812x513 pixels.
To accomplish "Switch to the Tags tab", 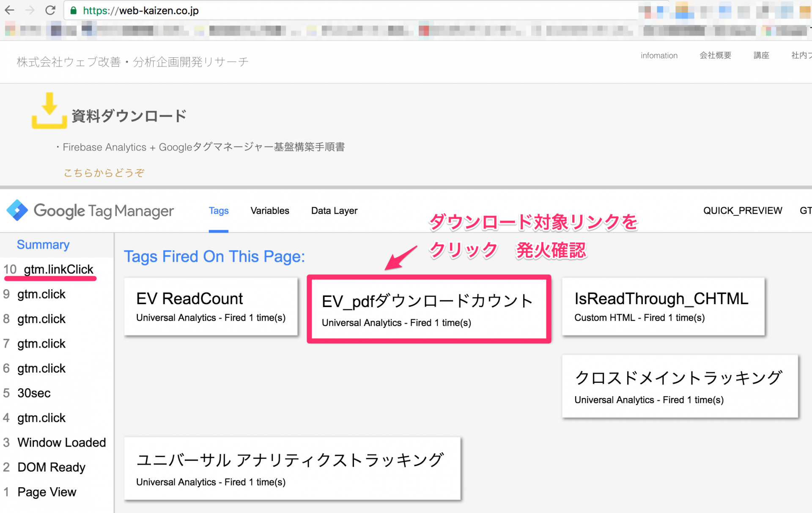I will pos(219,211).
